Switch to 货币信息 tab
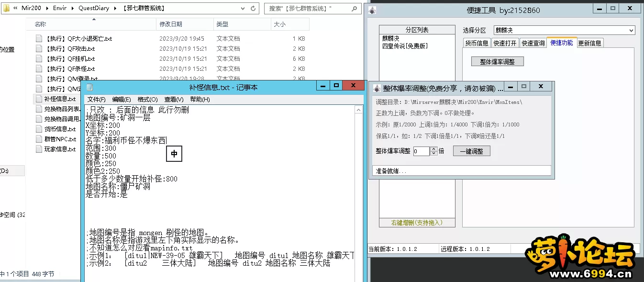 477,43
